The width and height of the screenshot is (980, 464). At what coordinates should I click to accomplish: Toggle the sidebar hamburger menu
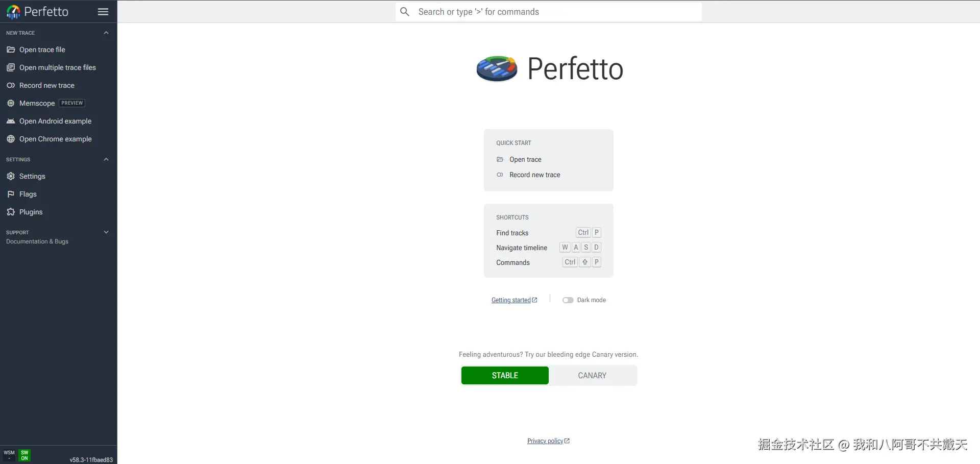click(103, 12)
